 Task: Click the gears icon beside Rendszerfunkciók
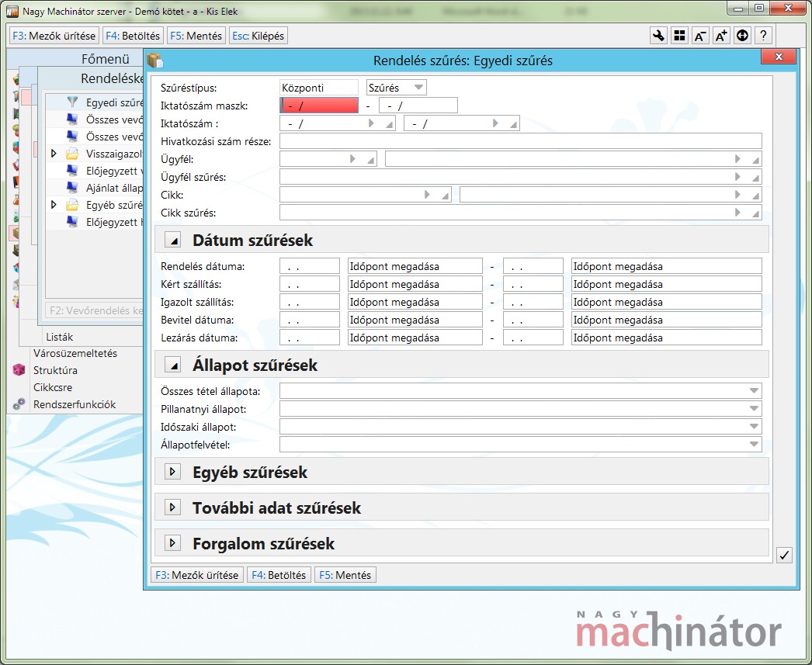(19, 404)
